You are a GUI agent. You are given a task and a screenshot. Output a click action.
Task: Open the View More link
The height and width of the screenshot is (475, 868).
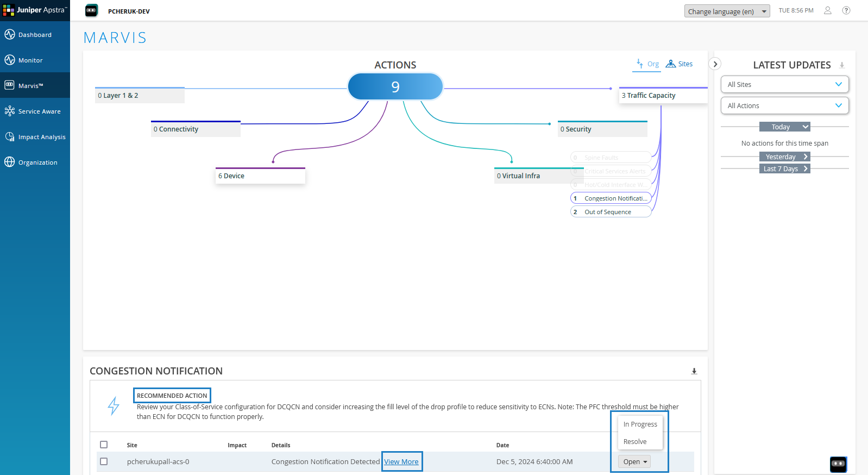pos(401,461)
